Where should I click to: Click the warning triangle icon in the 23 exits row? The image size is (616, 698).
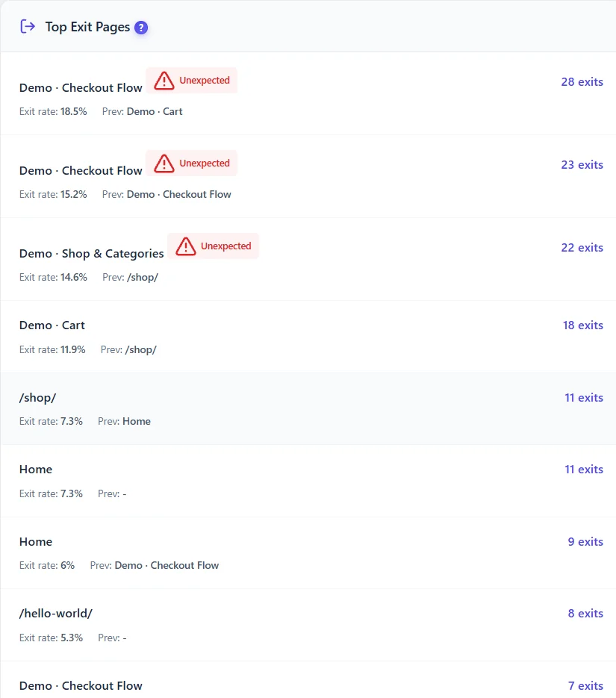[x=164, y=163]
